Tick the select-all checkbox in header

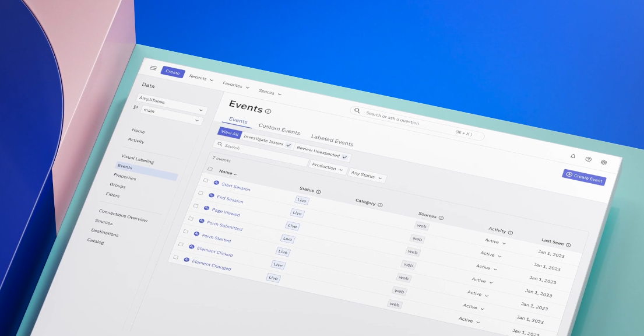pos(210,169)
